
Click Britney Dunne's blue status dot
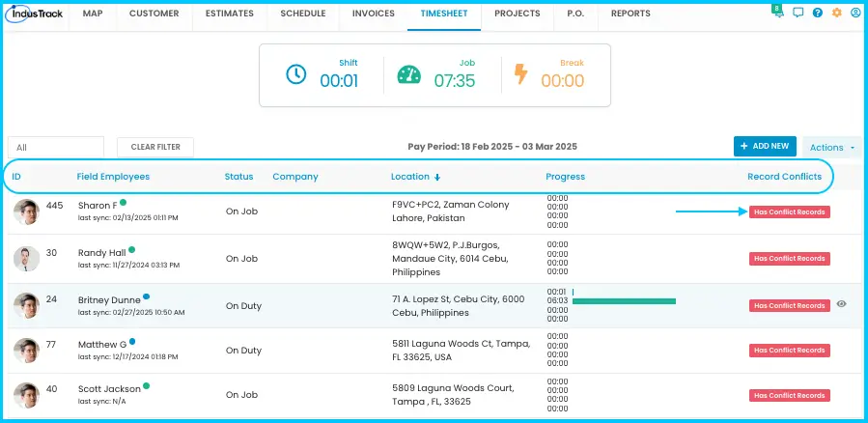coord(146,296)
